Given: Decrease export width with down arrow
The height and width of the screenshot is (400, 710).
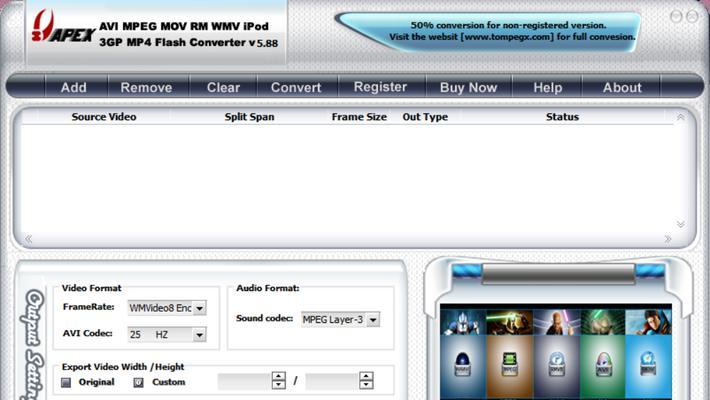Looking at the screenshot, I should click(278, 385).
